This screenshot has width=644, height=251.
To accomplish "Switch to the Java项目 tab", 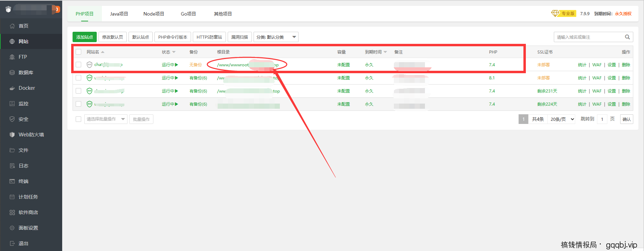I will [119, 14].
